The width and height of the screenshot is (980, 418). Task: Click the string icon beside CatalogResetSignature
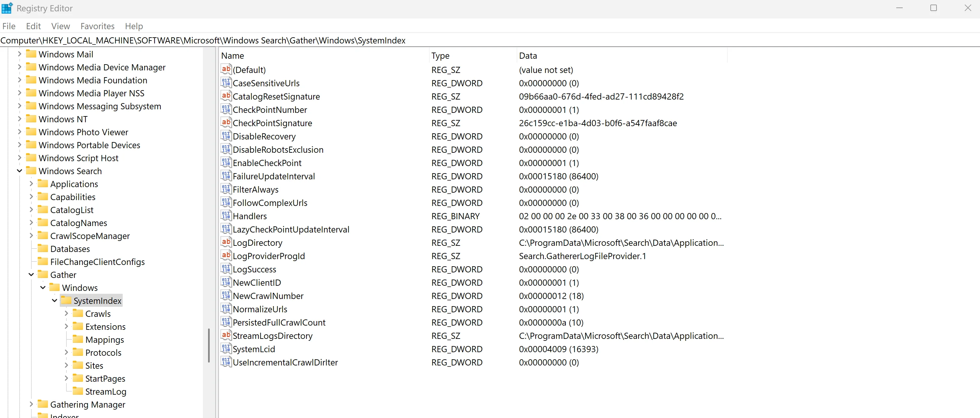tap(226, 96)
